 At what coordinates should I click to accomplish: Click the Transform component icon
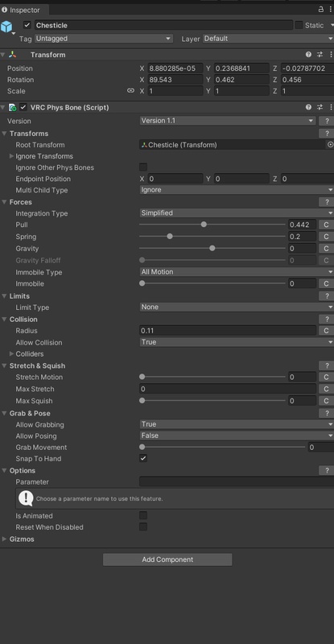coord(13,55)
